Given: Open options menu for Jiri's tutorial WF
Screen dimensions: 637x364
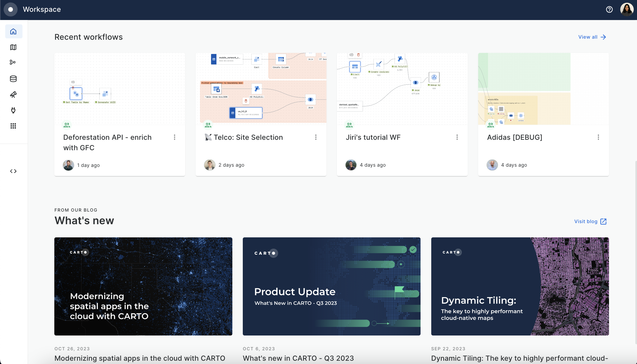Looking at the screenshot, I should (457, 137).
